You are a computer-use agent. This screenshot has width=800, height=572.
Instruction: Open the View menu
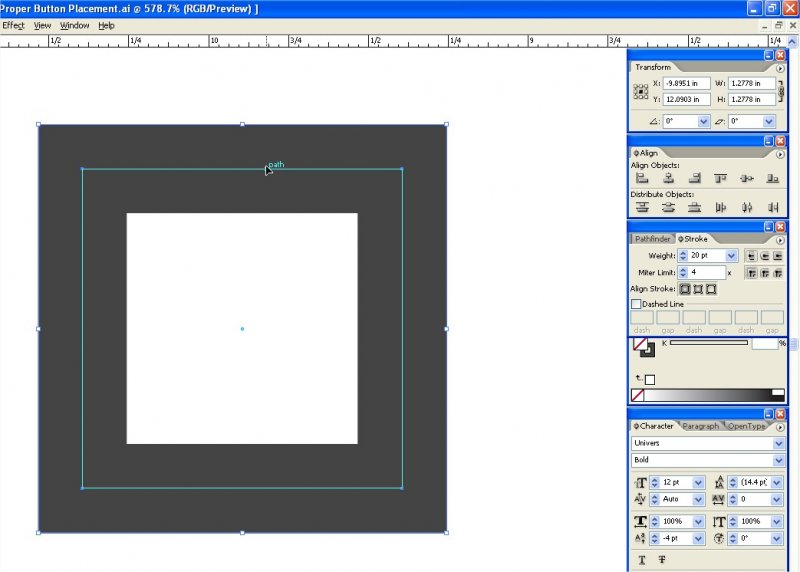tap(42, 26)
